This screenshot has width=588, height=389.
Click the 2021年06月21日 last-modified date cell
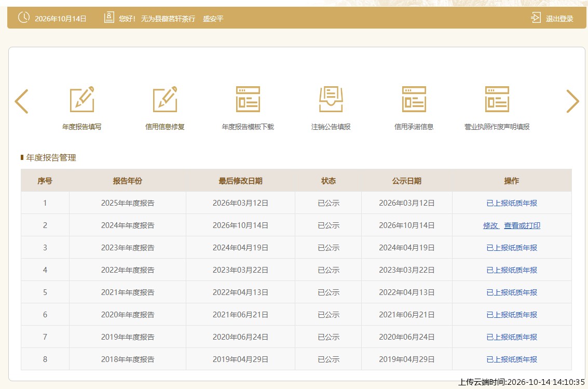(x=240, y=315)
